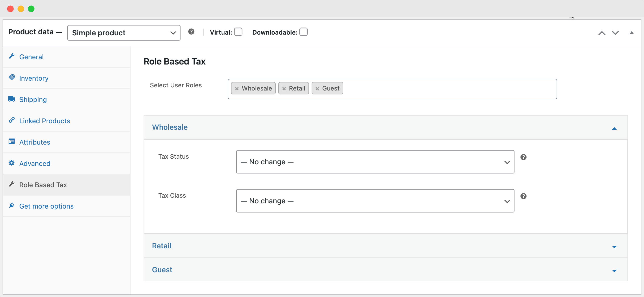Open the Get more options tab
The image size is (644, 297).
46,206
